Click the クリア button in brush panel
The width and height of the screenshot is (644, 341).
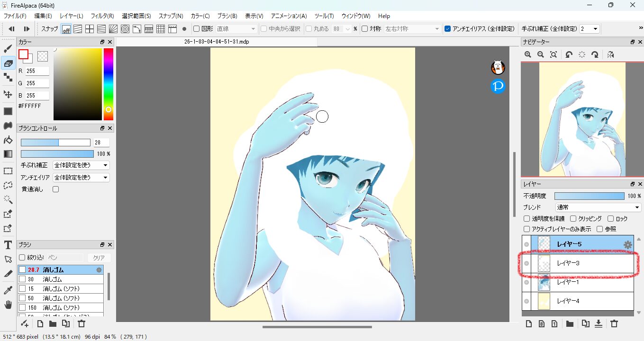[x=99, y=258]
